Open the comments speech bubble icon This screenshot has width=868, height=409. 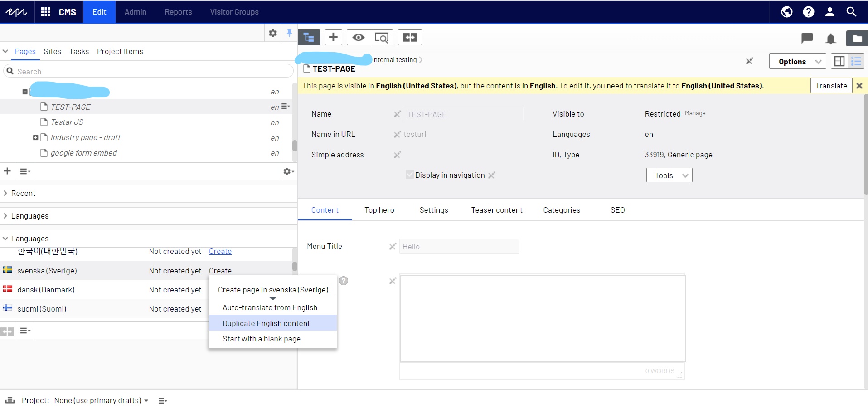point(807,38)
